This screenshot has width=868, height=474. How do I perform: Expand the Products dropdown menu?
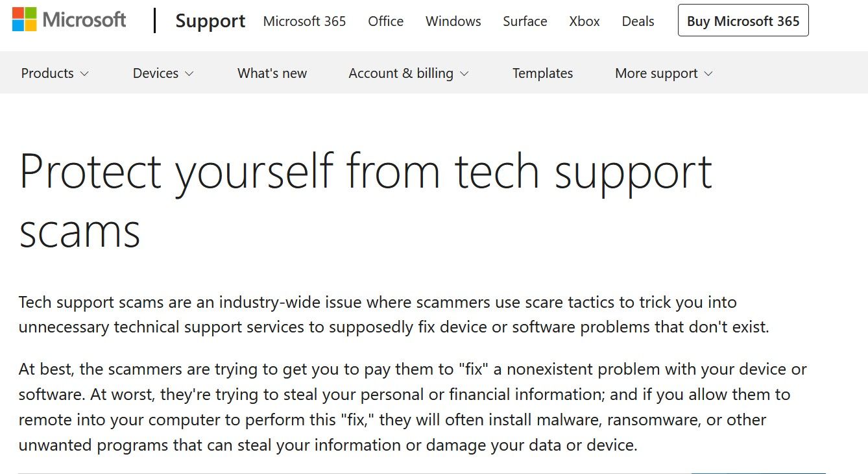(x=54, y=73)
